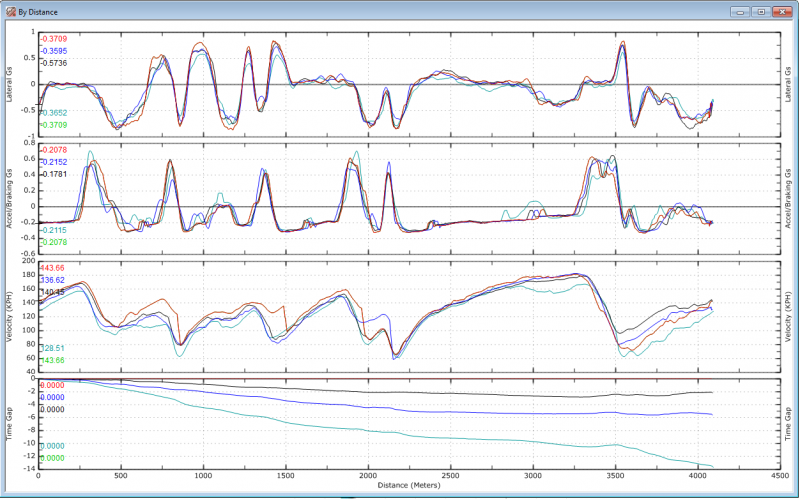800x499 pixels.
Task: Minimize the By Distance window
Action: point(740,11)
